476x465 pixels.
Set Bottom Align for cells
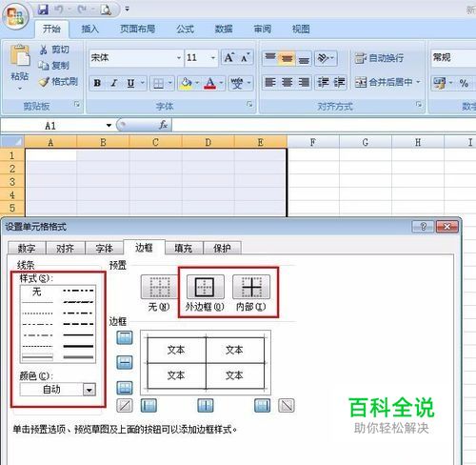304,58
